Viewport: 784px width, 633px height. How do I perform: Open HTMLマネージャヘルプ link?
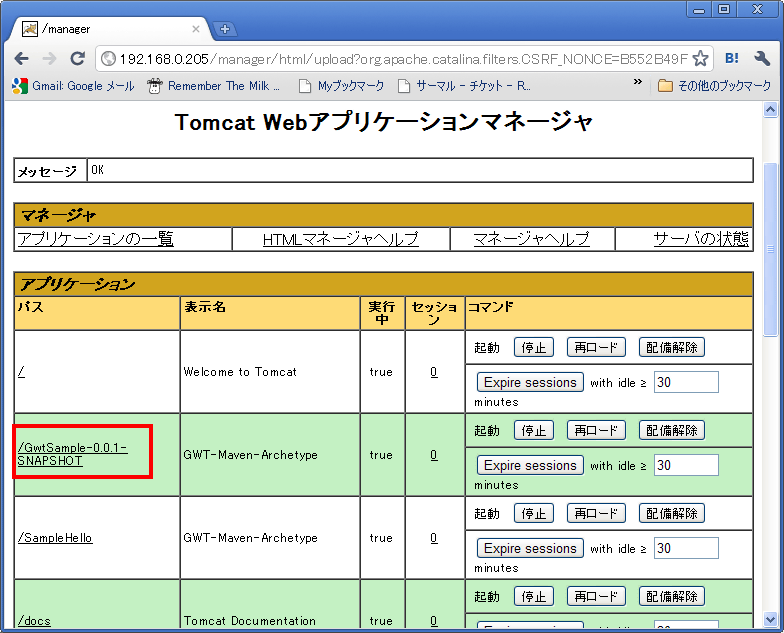click(x=340, y=239)
